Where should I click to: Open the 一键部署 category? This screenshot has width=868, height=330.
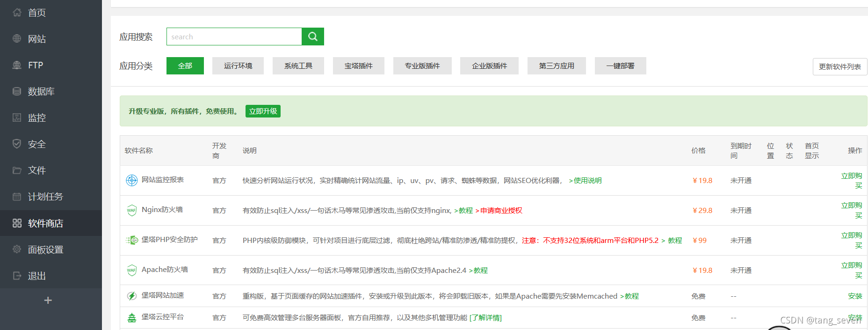(x=621, y=66)
